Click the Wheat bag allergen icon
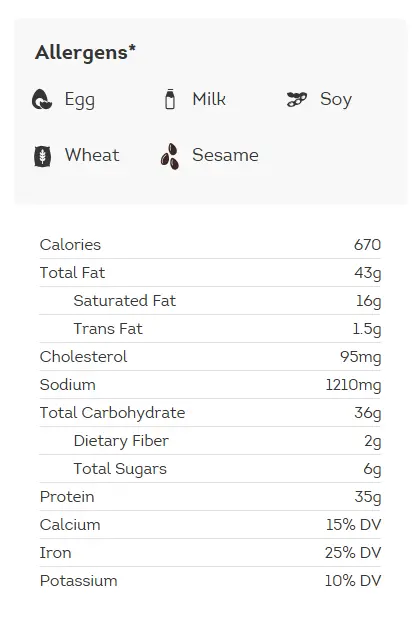 coord(42,156)
